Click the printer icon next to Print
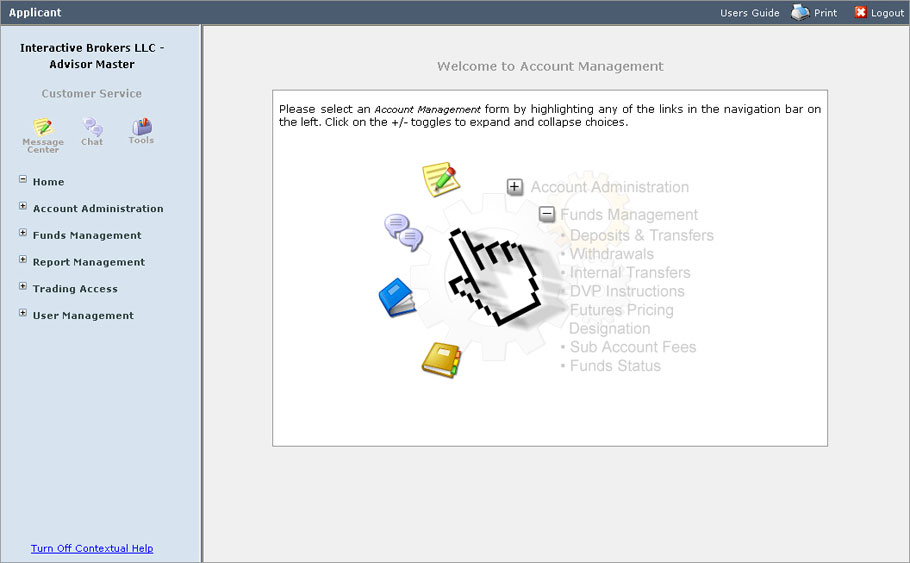This screenshot has height=563, width=910. click(800, 12)
